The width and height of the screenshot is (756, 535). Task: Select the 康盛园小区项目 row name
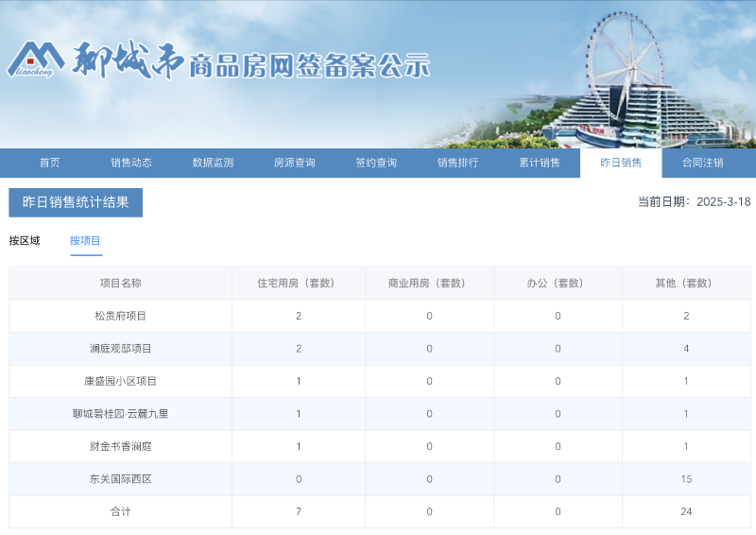point(121,381)
